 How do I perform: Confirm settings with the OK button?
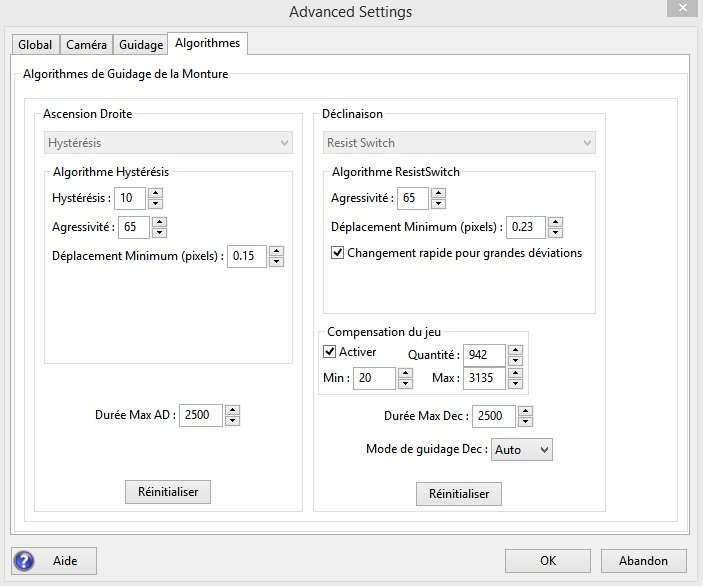point(548,561)
